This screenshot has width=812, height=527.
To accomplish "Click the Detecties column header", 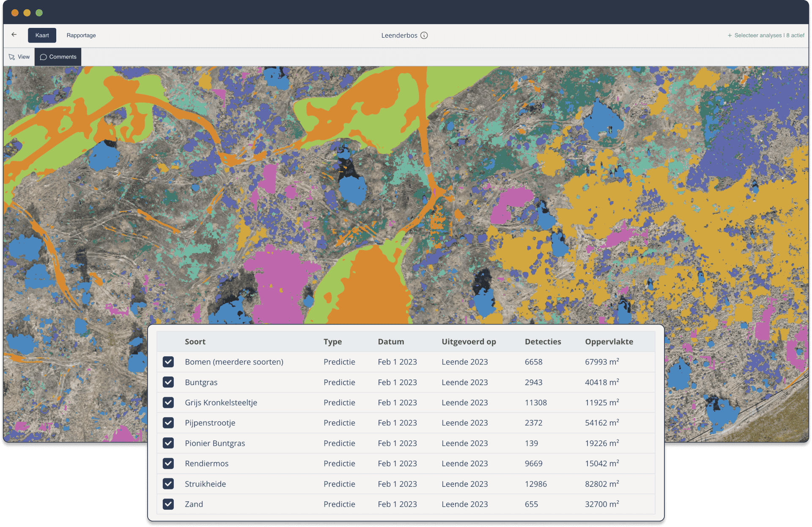I will (543, 341).
